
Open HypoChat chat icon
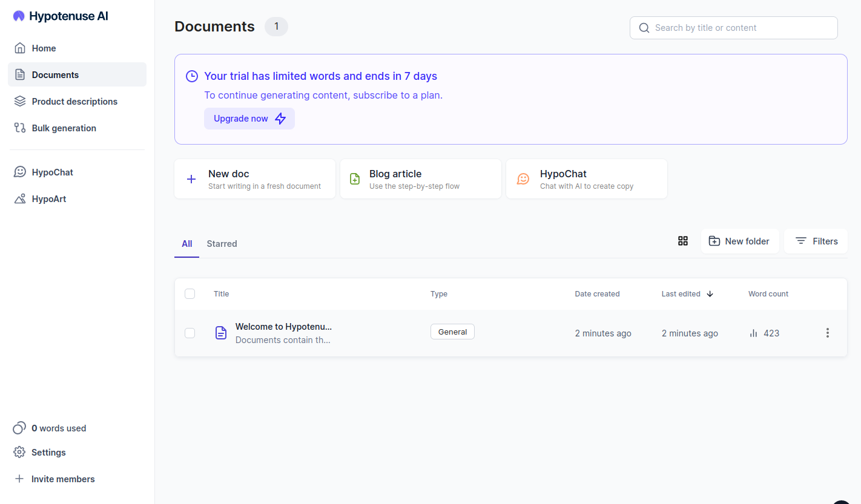[20, 172]
